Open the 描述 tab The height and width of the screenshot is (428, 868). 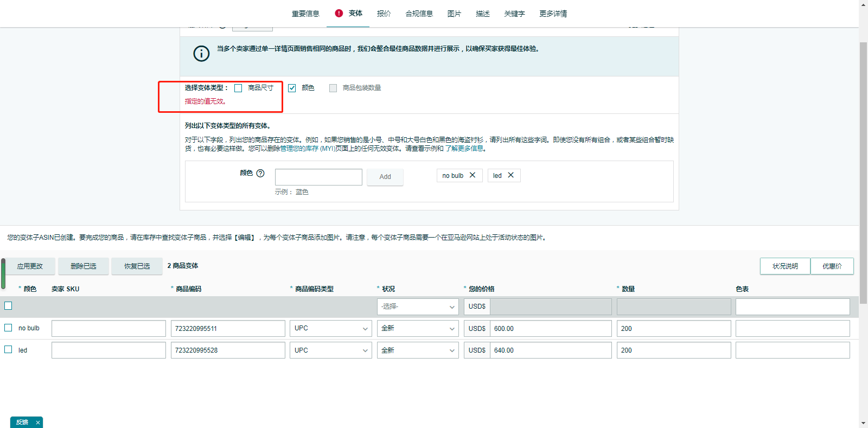[x=483, y=14]
